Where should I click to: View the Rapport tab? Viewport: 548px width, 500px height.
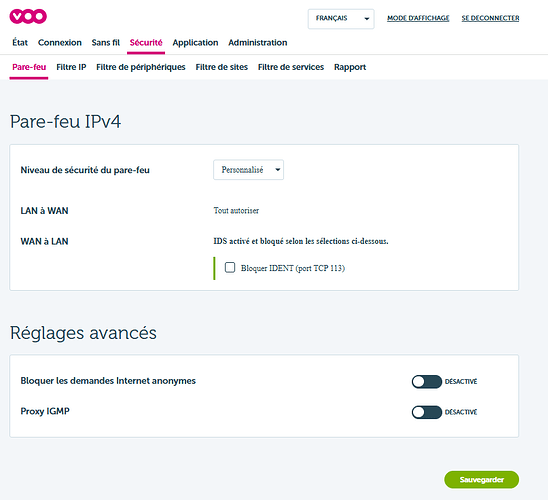350,67
